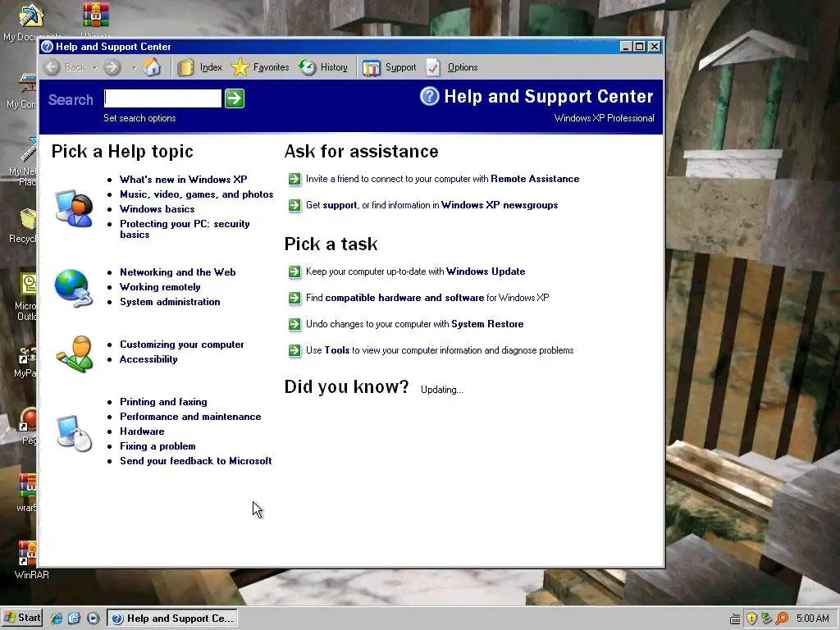Image resolution: width=840 pixels, height=630 pixels.
Task: Open Support in the toolbar
Action: [x=390, y=67]
